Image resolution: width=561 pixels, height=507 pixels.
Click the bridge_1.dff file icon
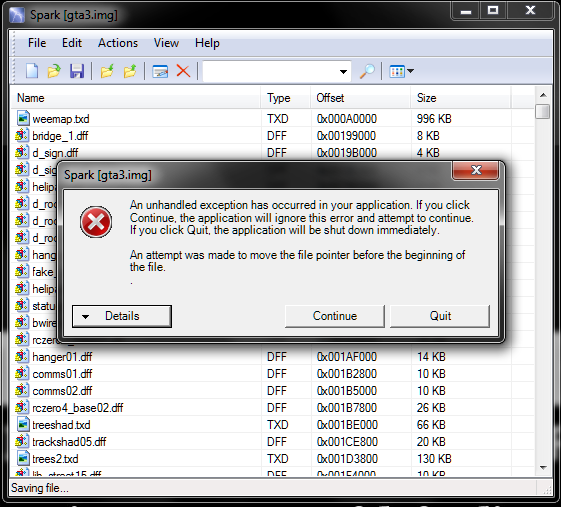pyautogui.click(x=21, y=135)
